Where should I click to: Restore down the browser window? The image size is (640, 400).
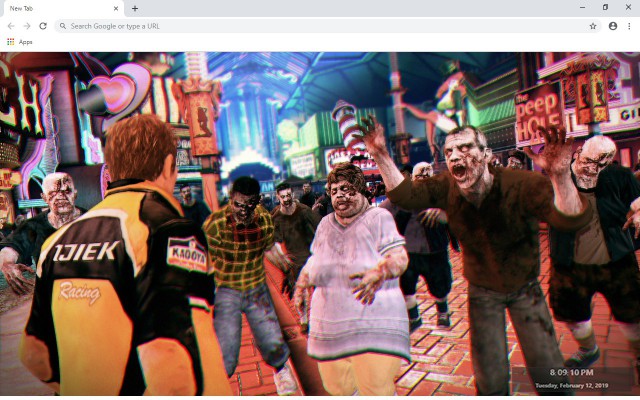coord(605,7)
